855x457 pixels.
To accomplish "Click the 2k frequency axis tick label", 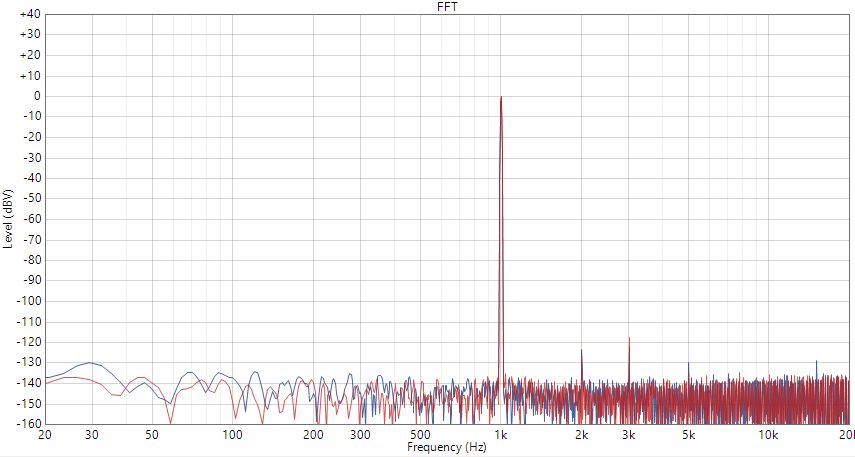I will 581,436.
